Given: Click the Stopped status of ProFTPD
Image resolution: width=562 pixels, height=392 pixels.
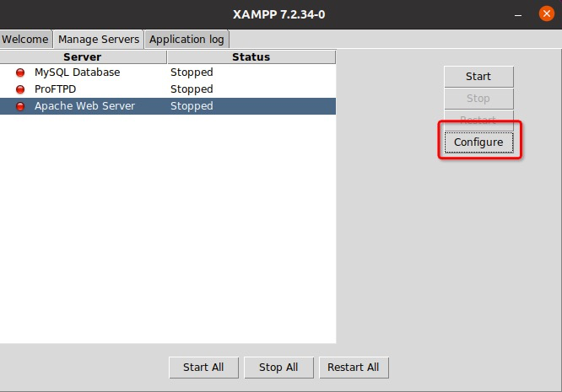Looking at the screenshot, I should point(192,89).
